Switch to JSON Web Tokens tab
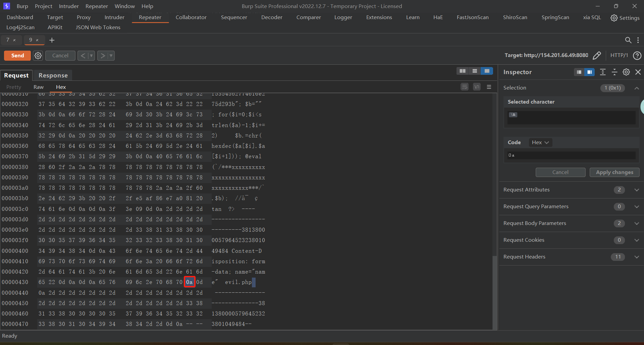 98,27
